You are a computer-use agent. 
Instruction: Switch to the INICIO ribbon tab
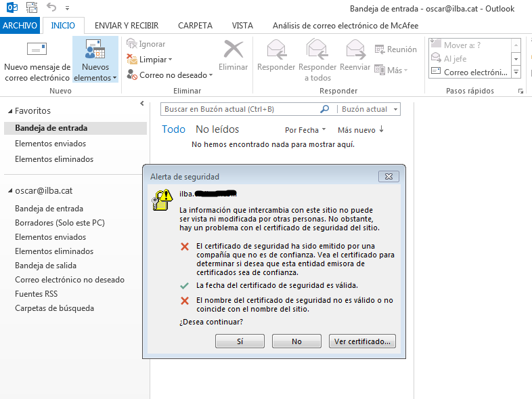coord(63,26)
